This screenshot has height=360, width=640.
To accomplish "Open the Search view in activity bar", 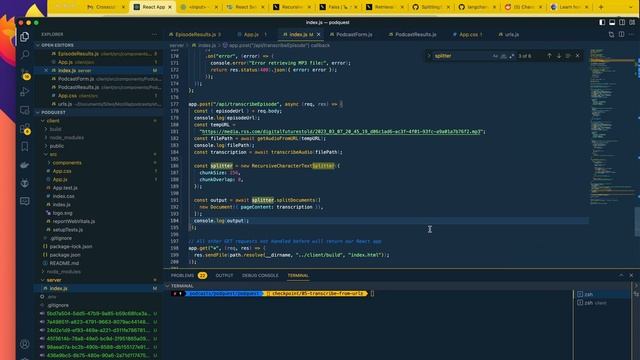I will point(24,54).
